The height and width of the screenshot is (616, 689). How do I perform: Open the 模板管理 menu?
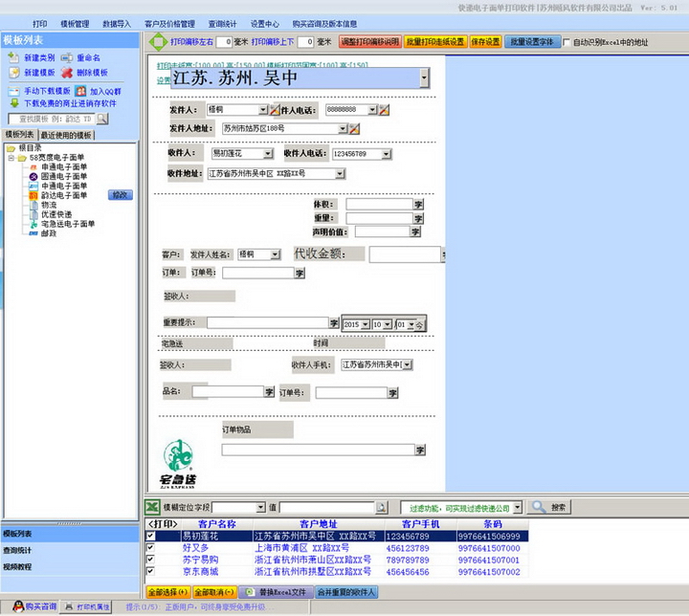75,24
